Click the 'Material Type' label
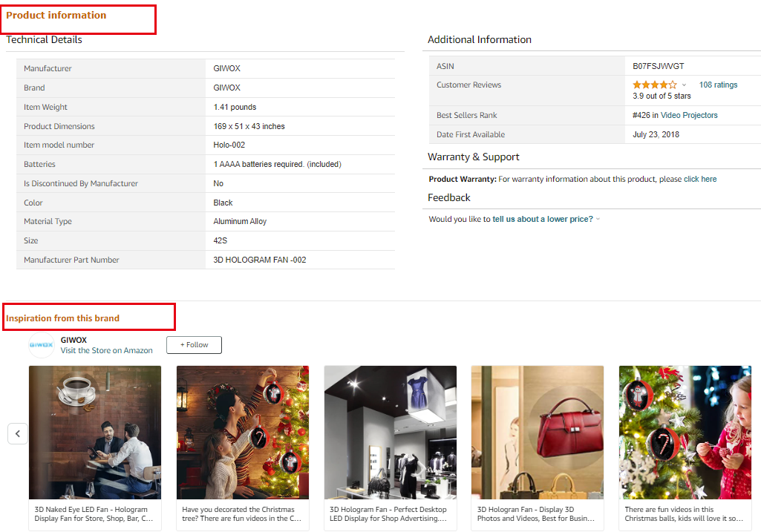The height and width of the screenshot is (532, 761). (x=48, y=221)
